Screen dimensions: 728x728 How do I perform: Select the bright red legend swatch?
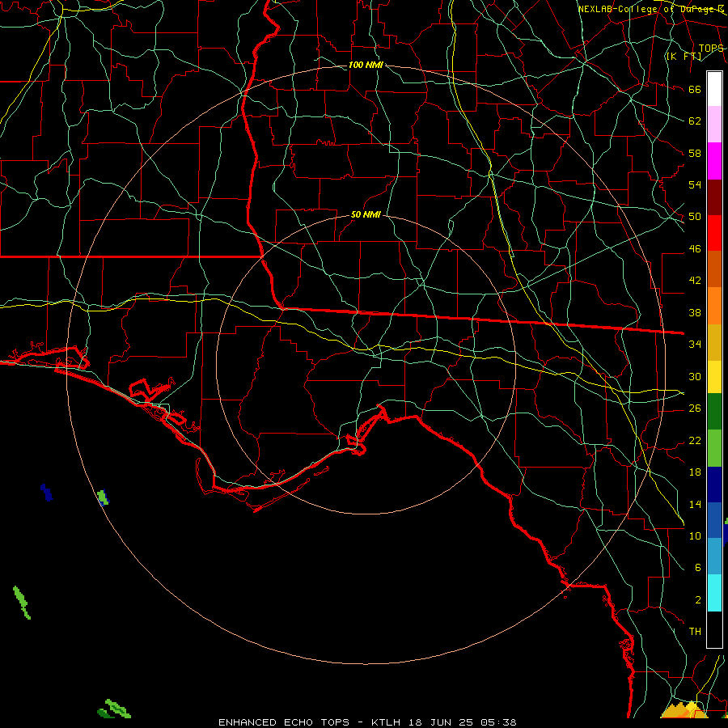pyautogui.click(x=714, y=233)
